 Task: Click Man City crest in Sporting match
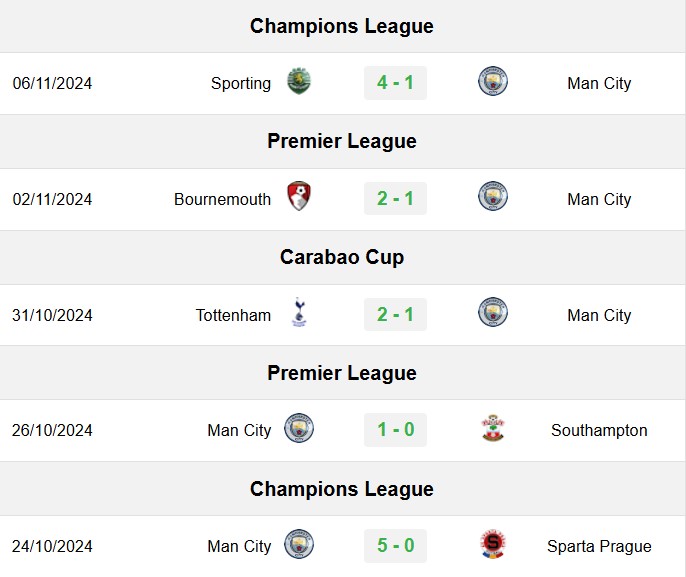coord(493,81)
